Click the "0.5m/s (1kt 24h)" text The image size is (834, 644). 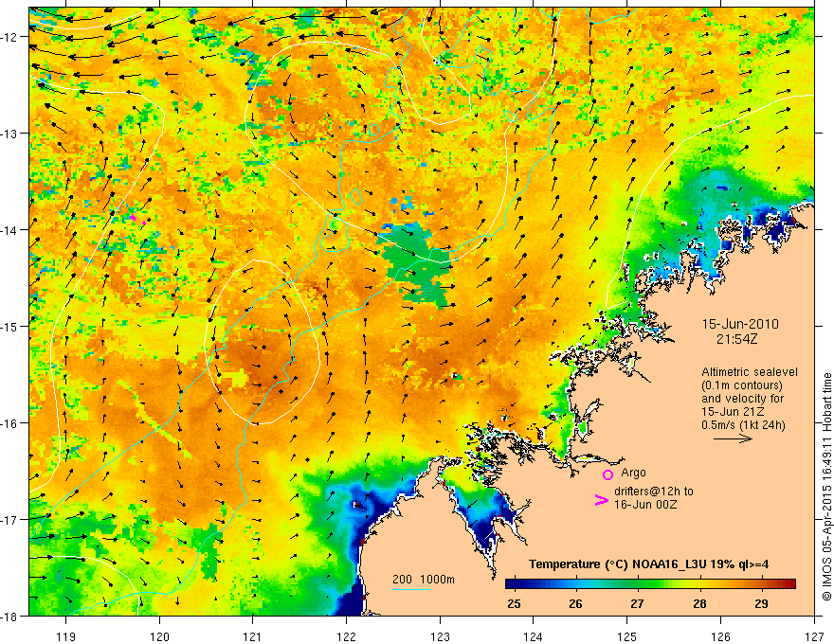click(x=743, y=424)
